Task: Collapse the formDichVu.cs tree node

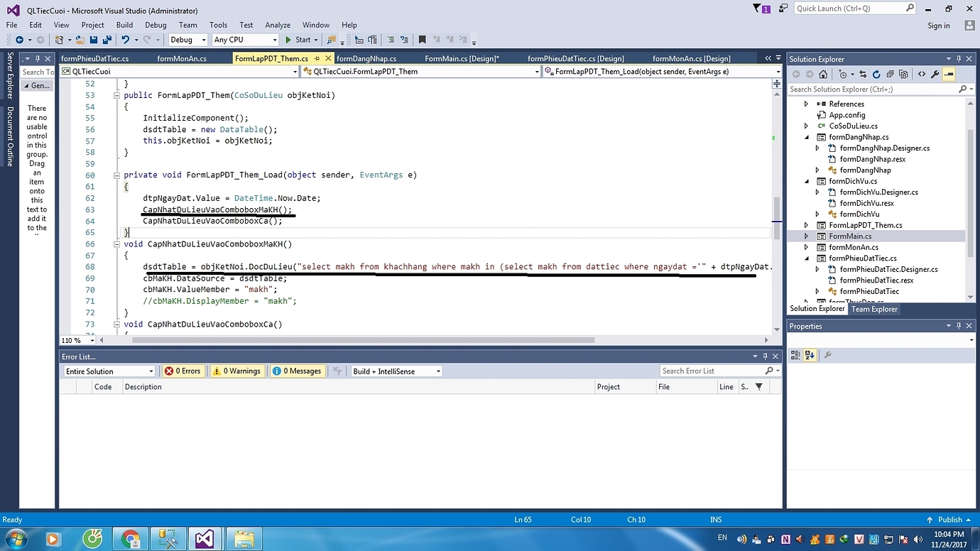Action: pos(805,181)
